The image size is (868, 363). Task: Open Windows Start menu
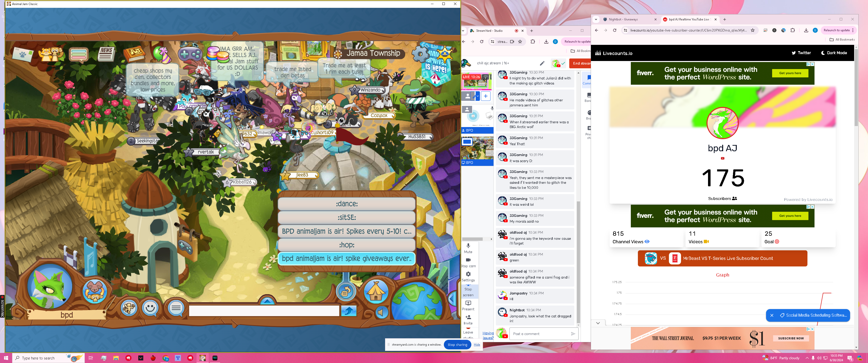[x=6, y=358]
